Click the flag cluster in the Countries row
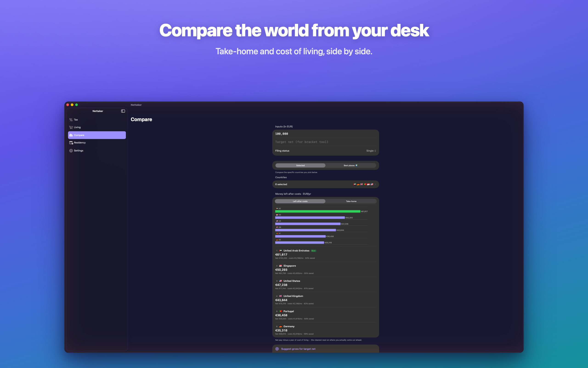Screen dimensions: 588x368 [363, 184]
